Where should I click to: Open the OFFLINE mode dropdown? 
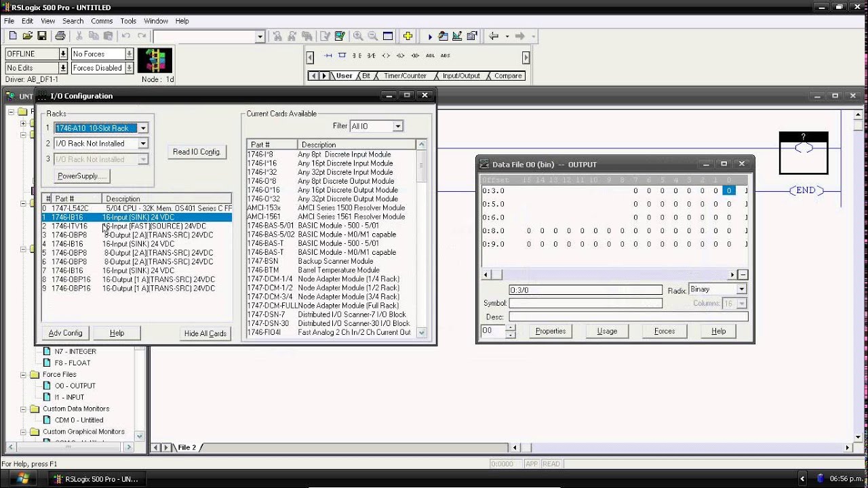63,54
